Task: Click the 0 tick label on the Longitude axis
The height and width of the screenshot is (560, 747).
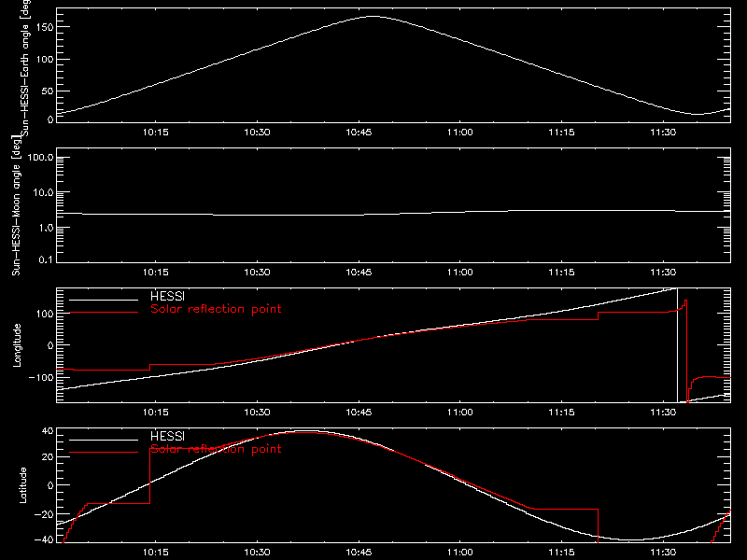Action: pos(51,345)
